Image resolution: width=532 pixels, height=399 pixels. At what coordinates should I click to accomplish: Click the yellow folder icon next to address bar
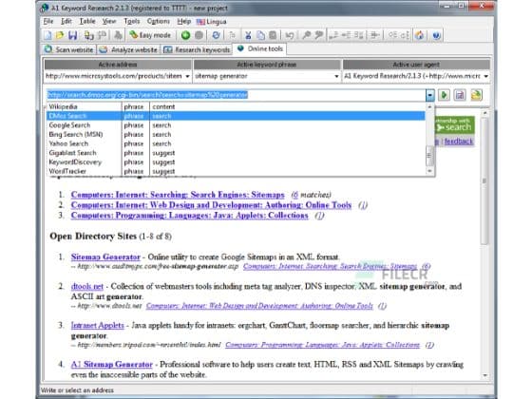point(476,95)
